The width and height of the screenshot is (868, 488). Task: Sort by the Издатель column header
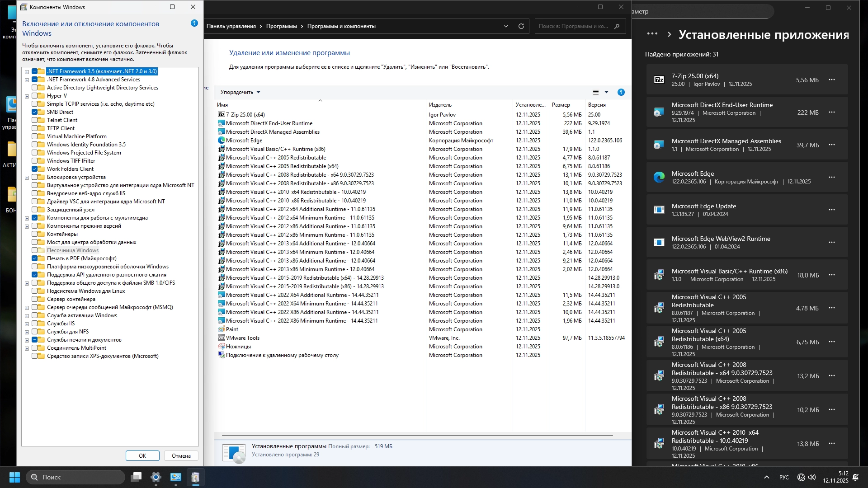tap(440, 105)
